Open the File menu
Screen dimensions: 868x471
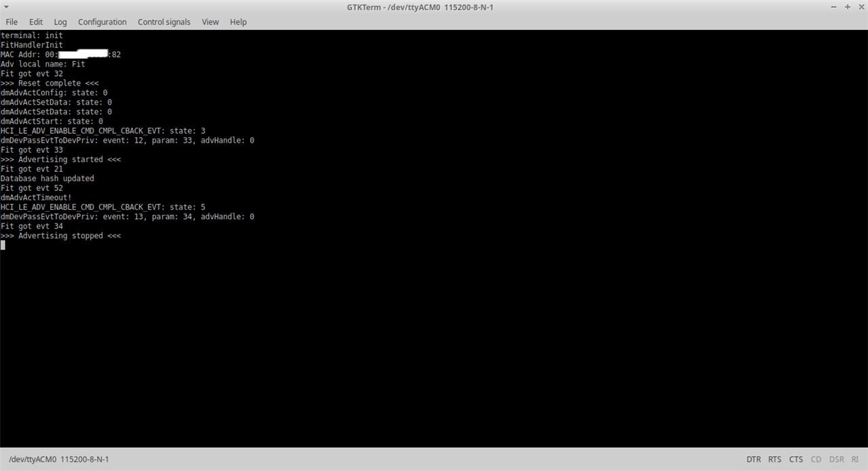point(12,22)
